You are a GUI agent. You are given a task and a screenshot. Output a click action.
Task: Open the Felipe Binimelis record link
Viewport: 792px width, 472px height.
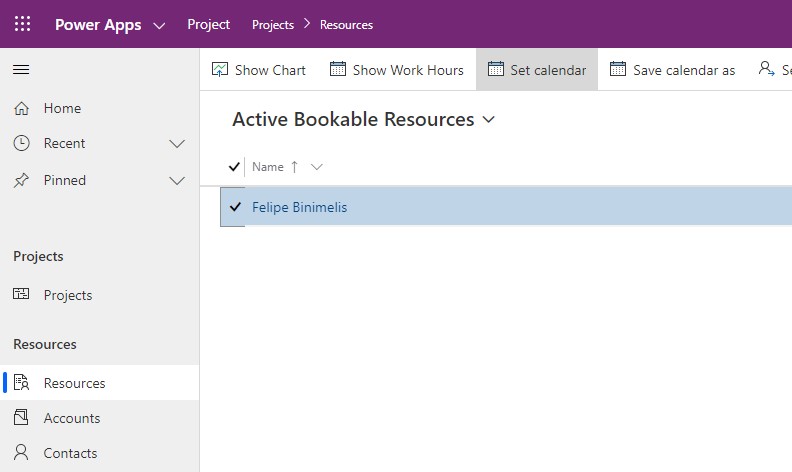click(x=300, y=207)
